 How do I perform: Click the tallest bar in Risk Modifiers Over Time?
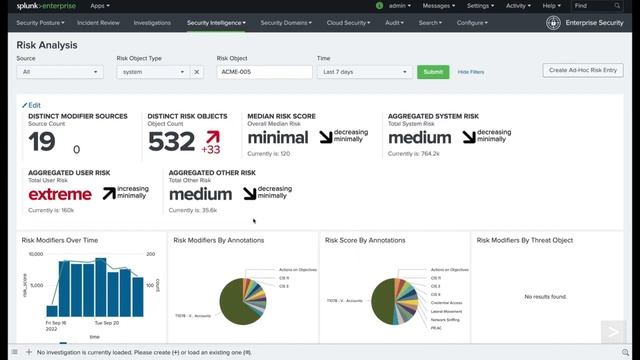100,287
